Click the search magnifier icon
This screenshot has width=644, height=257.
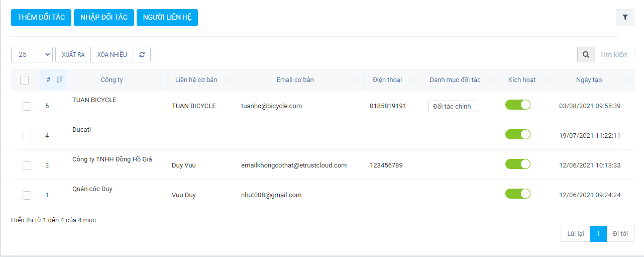(x=586, y=55)
